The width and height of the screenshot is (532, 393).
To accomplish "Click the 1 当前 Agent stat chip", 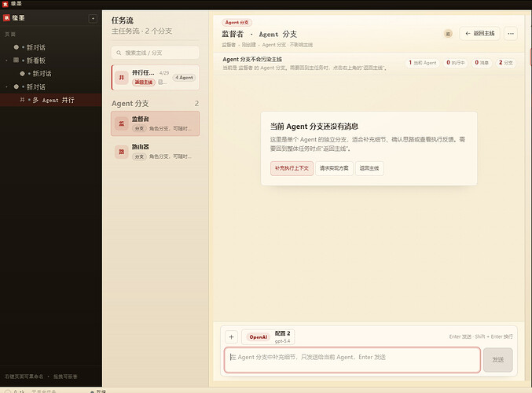I will coord(423,63).
